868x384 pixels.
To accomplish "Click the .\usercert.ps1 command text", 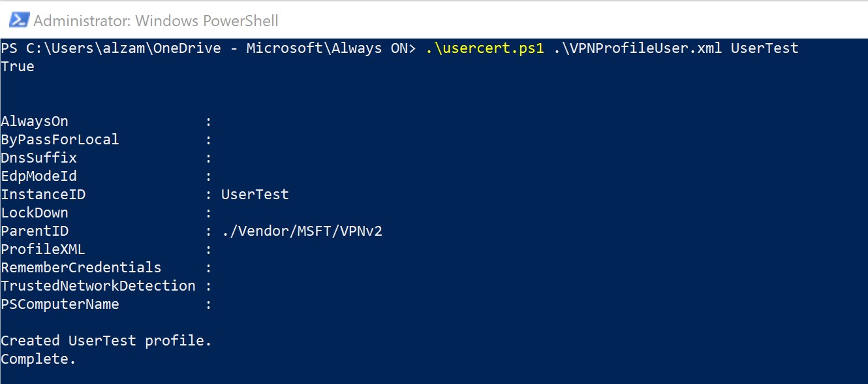I will coord(484,49).
